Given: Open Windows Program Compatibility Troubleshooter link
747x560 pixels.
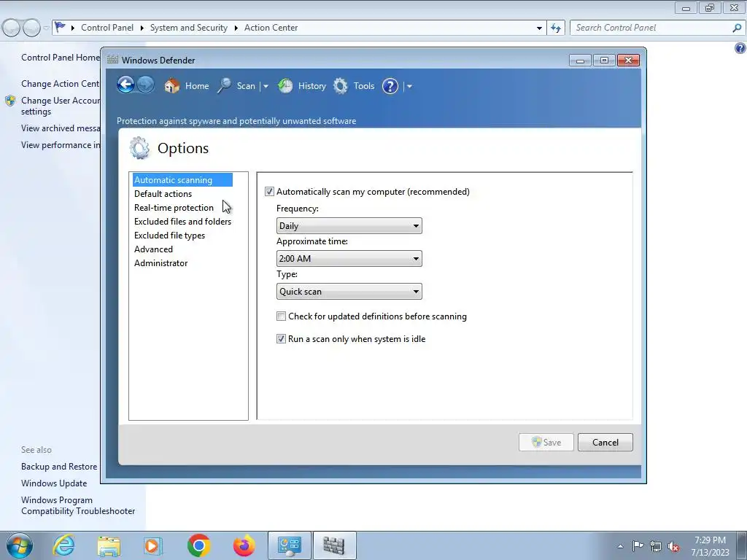Looking at the screenshot, I should click(x=78, y=505).
